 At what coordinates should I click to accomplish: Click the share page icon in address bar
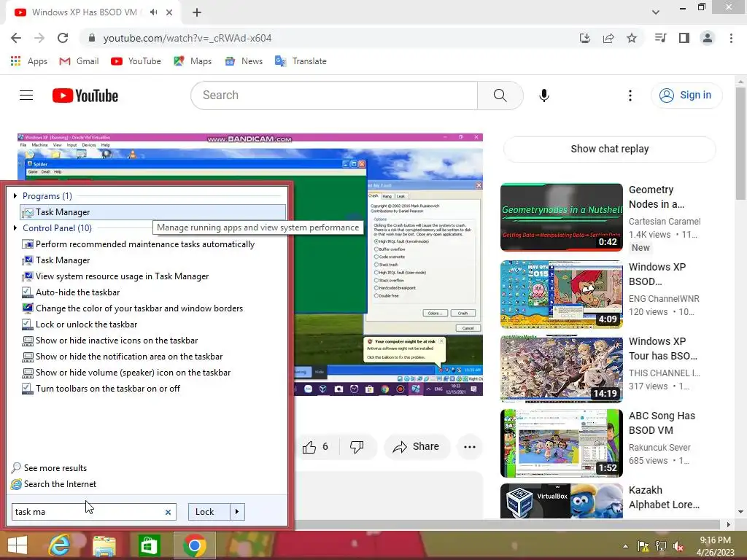coord(608,38)
